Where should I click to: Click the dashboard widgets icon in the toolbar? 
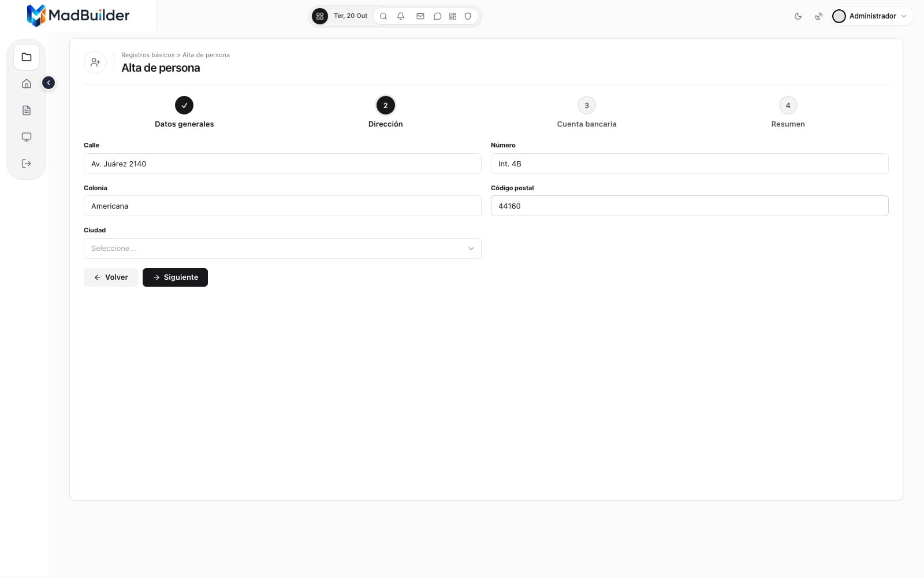point(453,16)
